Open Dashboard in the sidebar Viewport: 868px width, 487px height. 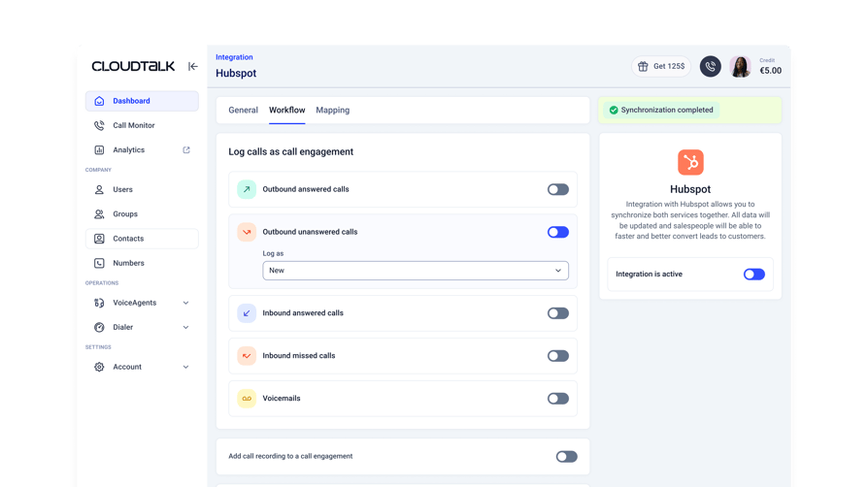click(142, 101)
